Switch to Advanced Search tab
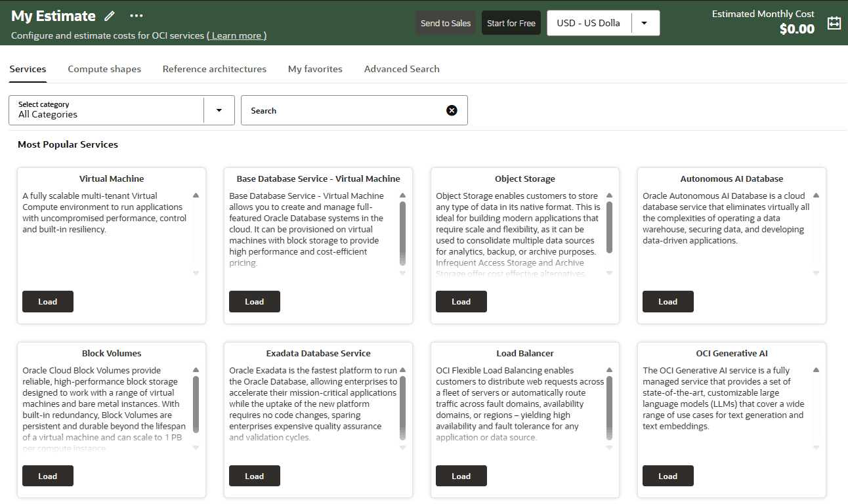Screen dimensions: 848x504 402,69
